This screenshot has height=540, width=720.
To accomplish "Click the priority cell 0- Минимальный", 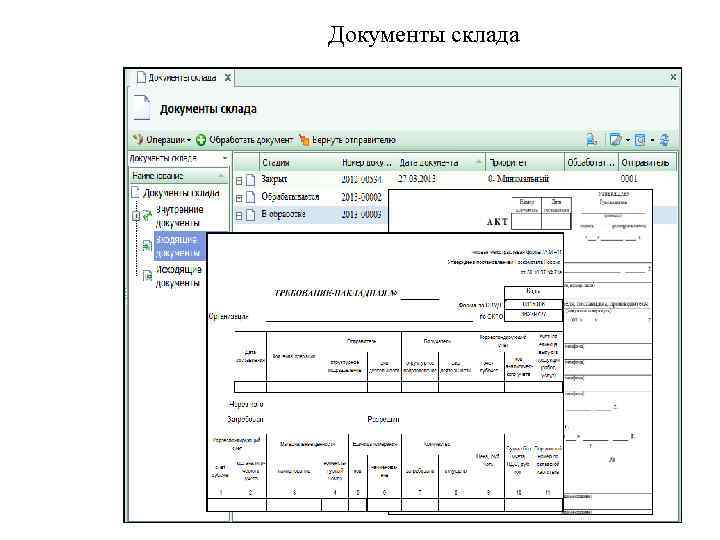I will (x=518, y=179).
